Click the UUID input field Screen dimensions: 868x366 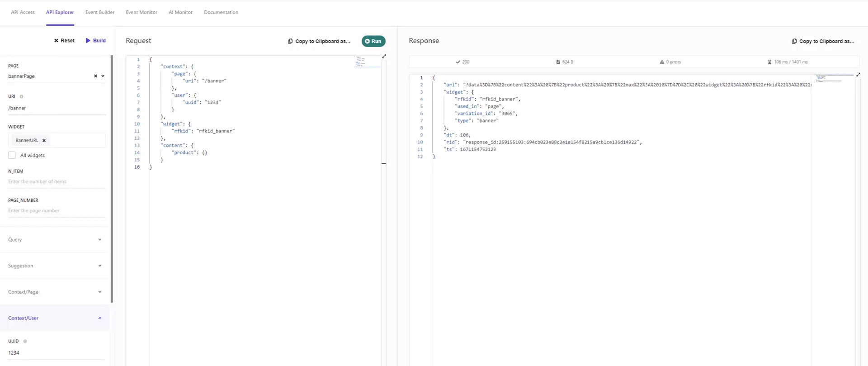(57, 353)
